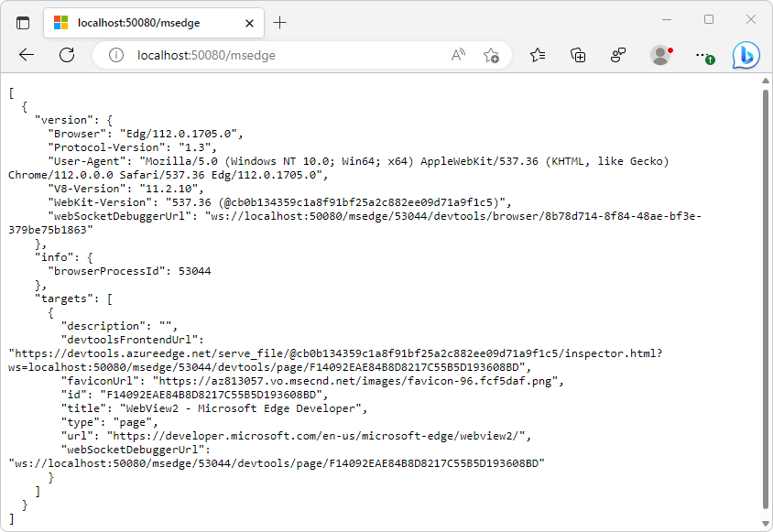Open the Collections panel

click(x=577, y=55)
